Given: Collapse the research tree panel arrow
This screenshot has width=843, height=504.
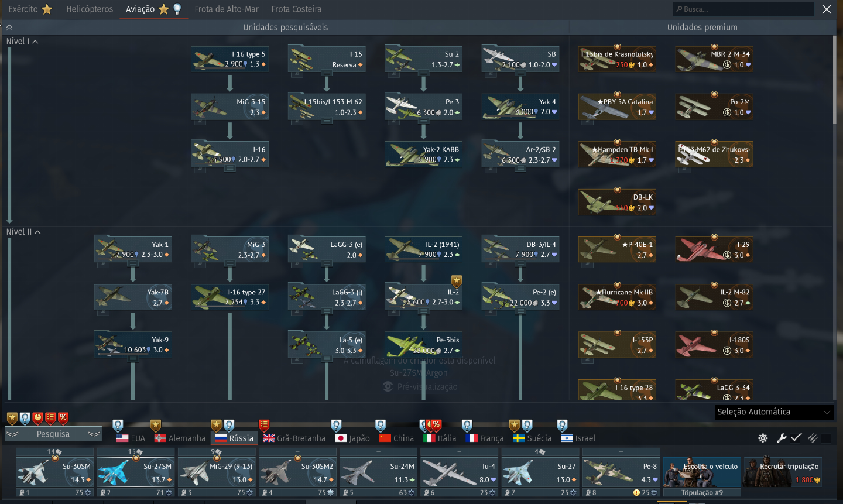Looking at the screenshot, I should (x=9, y=27).
